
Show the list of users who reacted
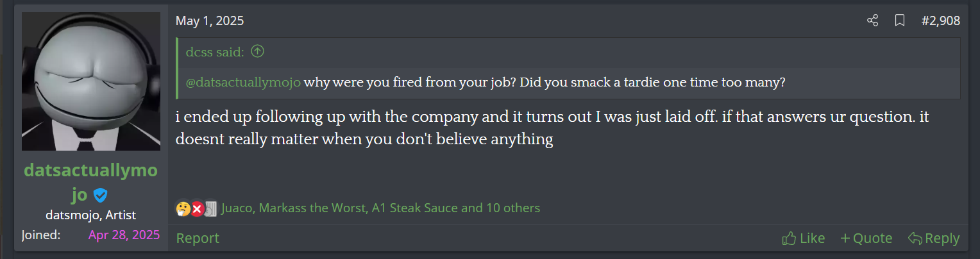[380, 208]
